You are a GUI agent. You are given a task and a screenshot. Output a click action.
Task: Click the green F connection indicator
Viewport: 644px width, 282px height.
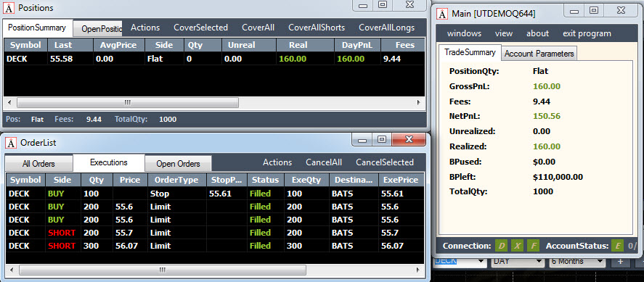pos(533,246)
